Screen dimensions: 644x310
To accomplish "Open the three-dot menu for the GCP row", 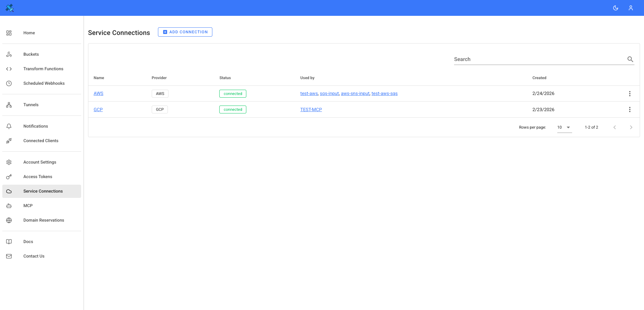I will [x=629, y=109].
